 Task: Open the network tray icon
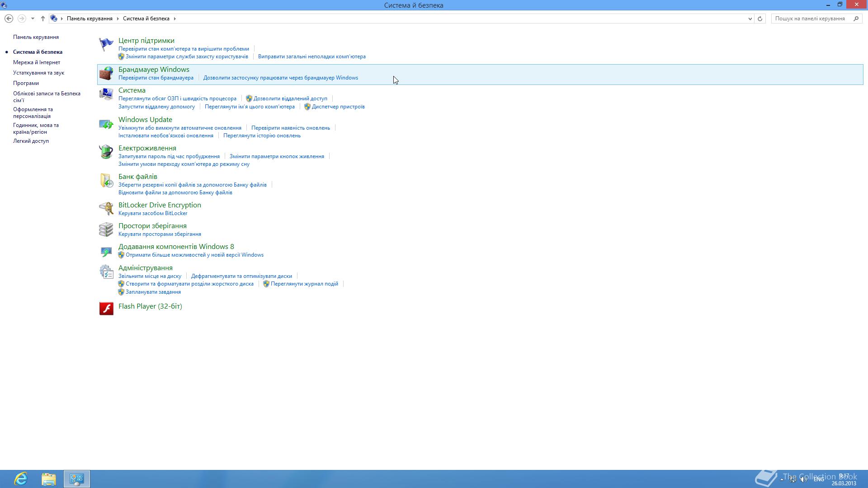(793, 479)
